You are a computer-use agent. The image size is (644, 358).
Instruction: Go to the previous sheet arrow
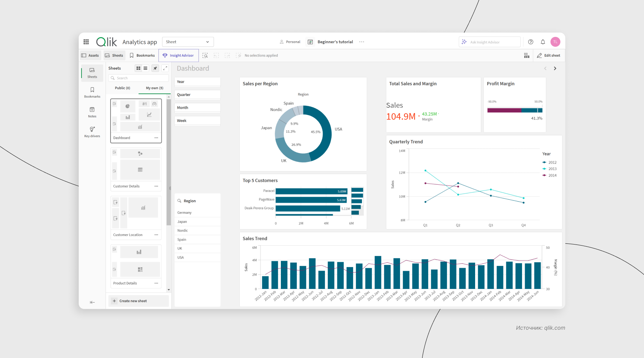[545, 68]
